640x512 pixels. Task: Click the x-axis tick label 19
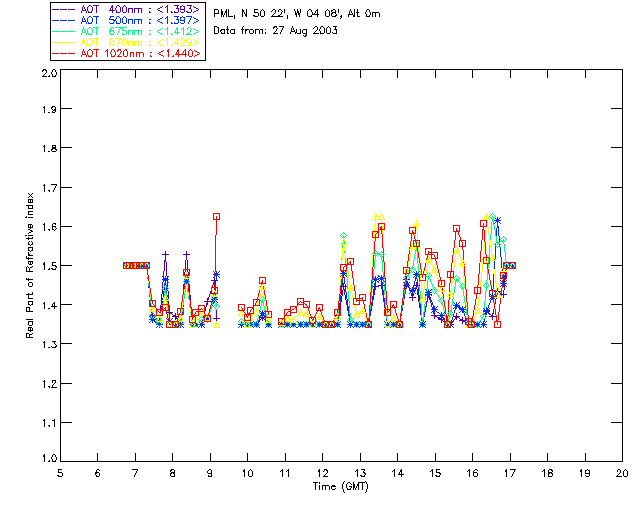(x=585, y=473)
